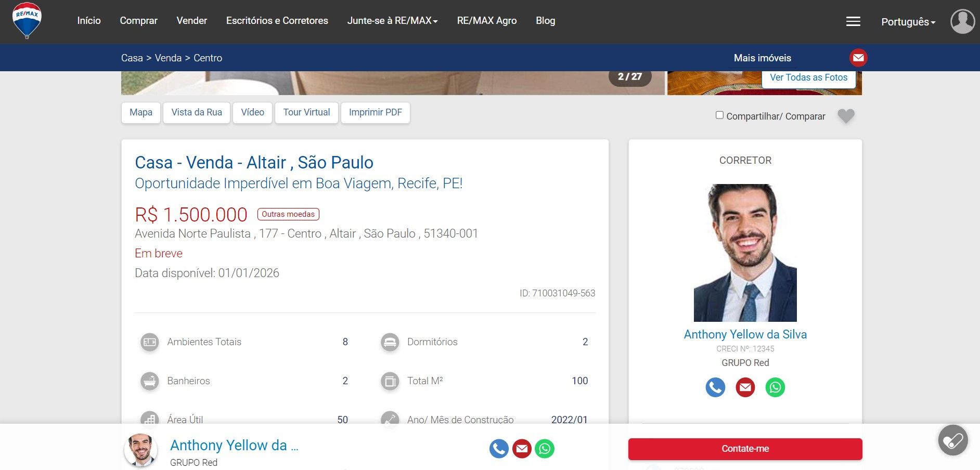Click the RE/MAX balloon logo
980x470 pixels.
pos(27,21)
